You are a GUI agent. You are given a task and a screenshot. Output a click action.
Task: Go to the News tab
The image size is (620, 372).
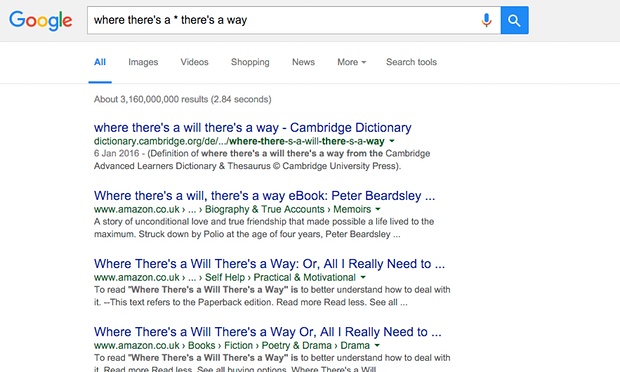coord(303,62)
